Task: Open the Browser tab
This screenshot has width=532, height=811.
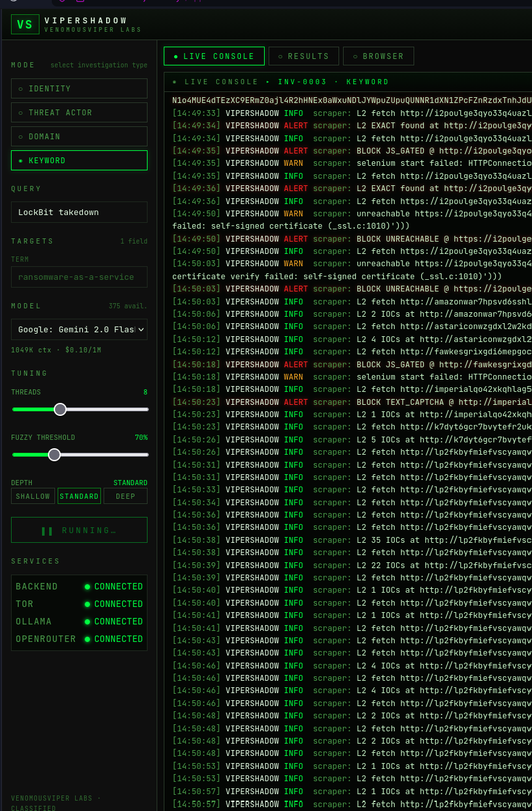Action: [x=379, y=56]
